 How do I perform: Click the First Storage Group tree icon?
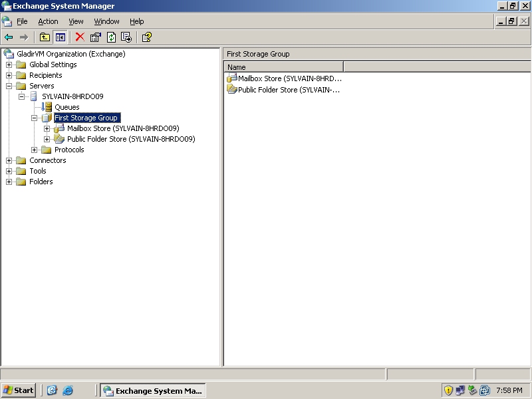(47, 118)
